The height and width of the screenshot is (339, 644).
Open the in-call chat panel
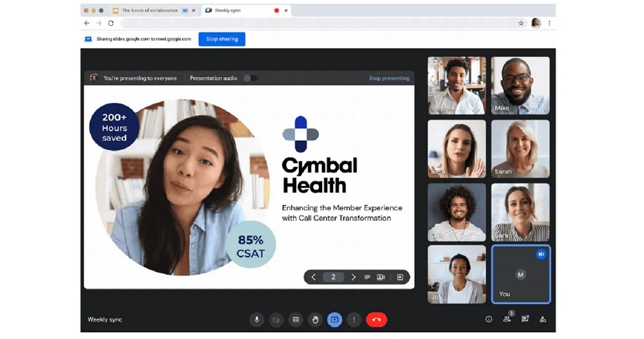(525, 319)
